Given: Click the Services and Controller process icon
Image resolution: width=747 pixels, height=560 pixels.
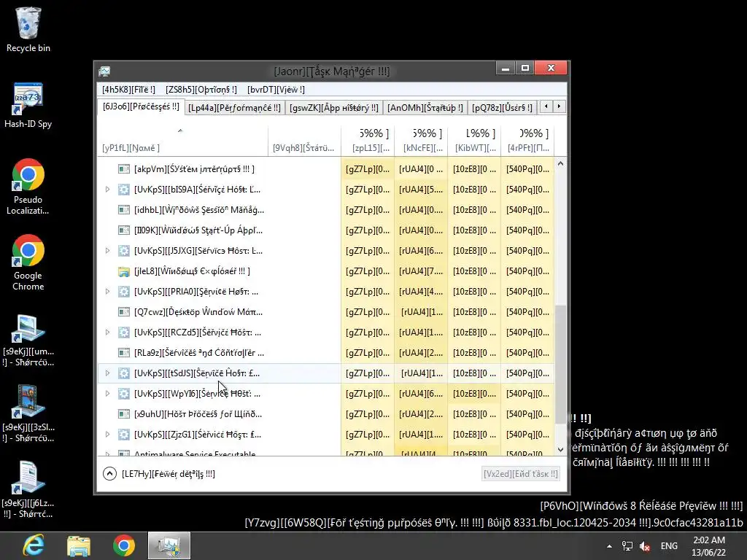Looking at the screenshot, I should click(124, 353).
